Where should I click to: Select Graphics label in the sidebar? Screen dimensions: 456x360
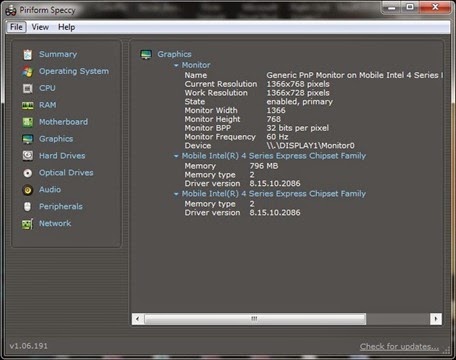point(56,139)
